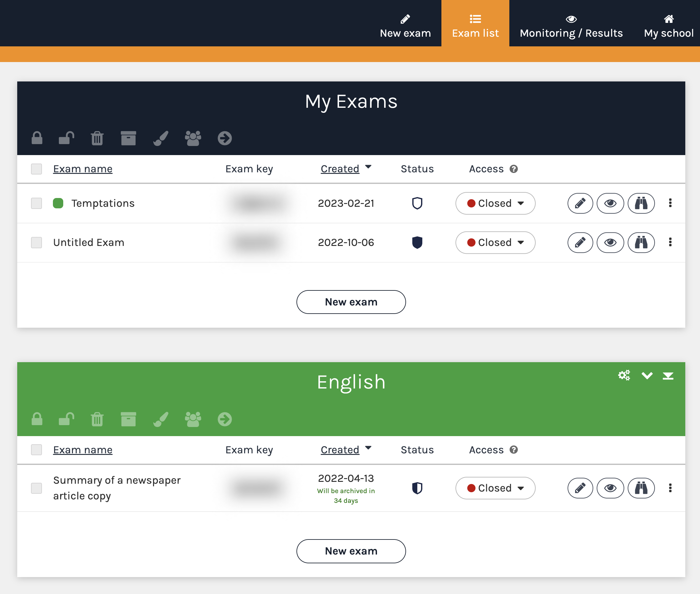Click the move exams arrow icon
This screenshot has height=594, width=700.
224,138
